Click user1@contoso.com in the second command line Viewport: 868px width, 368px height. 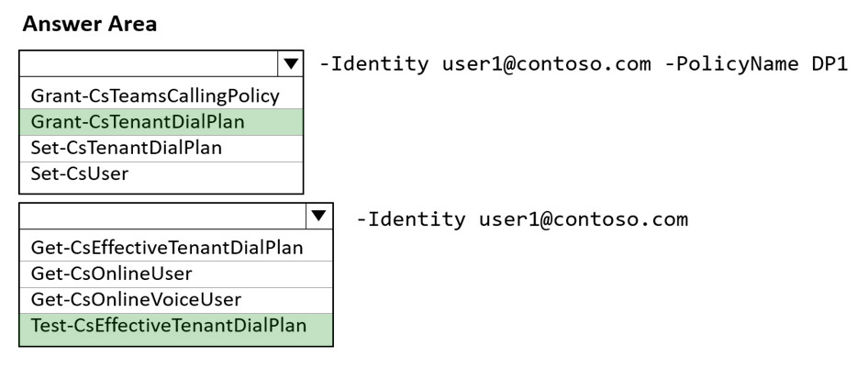point(584,219)
